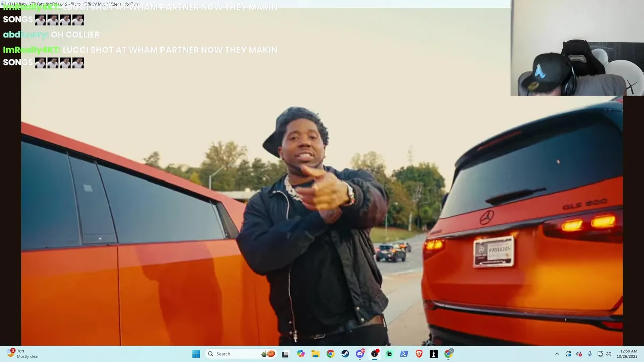This screenshot has height=362, width=644.
Task: Click the sync status tray icon
Action: 568,354
